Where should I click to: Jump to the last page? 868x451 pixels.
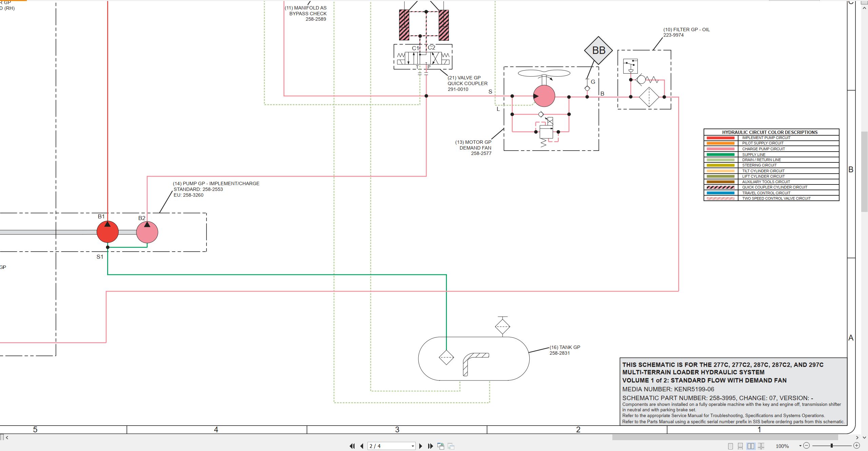click(x=431, y=446)
